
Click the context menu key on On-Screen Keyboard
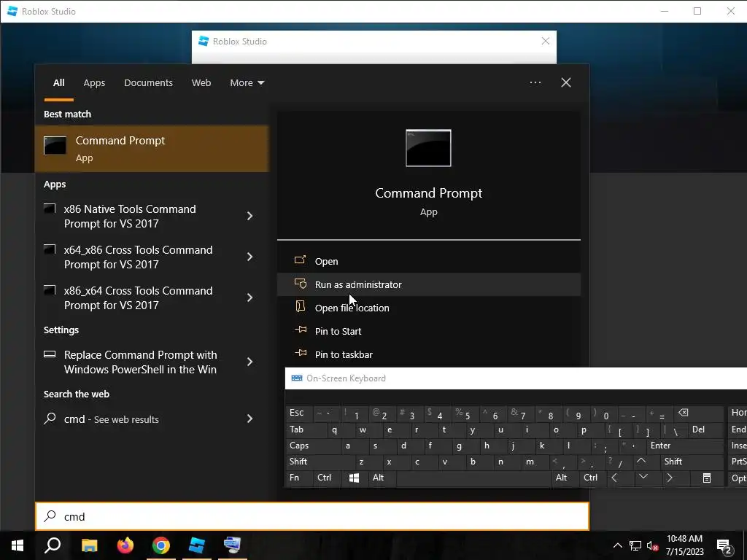707,478
